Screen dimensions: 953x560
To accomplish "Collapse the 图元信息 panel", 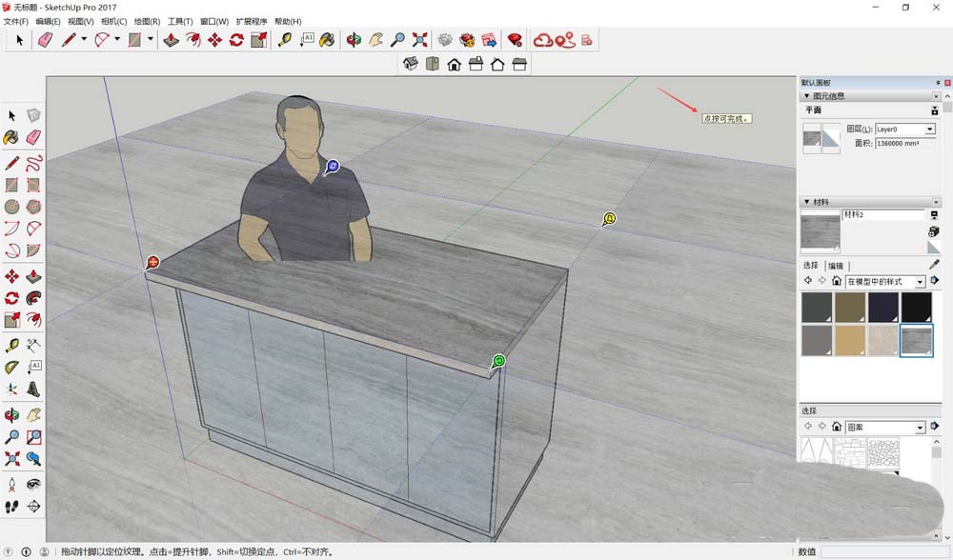I will (806, 96).
